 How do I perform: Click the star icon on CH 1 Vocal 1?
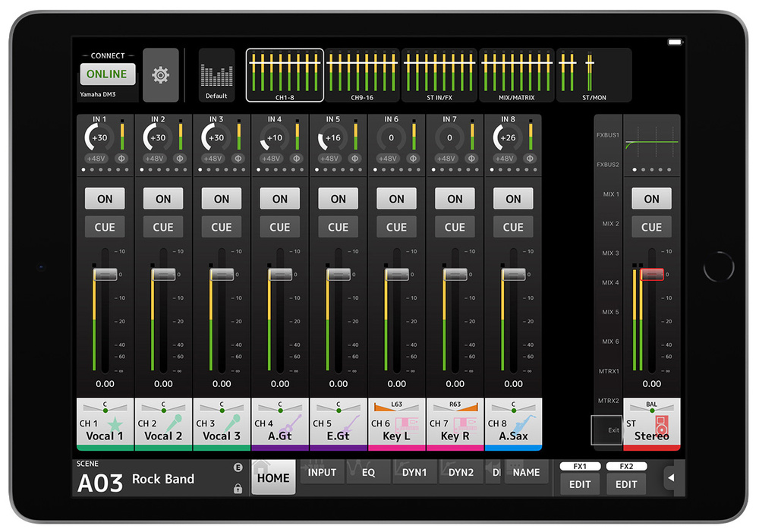pos(115,423)
